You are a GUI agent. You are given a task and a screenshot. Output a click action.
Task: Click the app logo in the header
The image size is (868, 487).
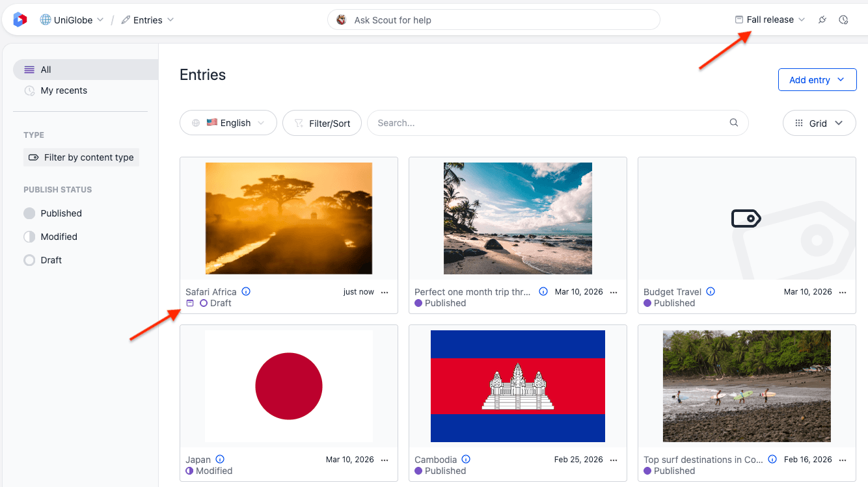(x=20, y=20)
